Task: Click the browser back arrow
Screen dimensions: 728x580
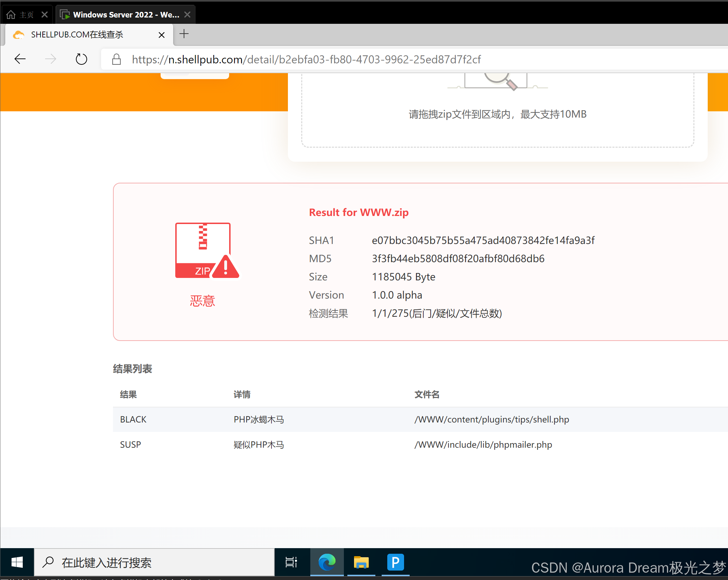Action: [x=20, y=59]
